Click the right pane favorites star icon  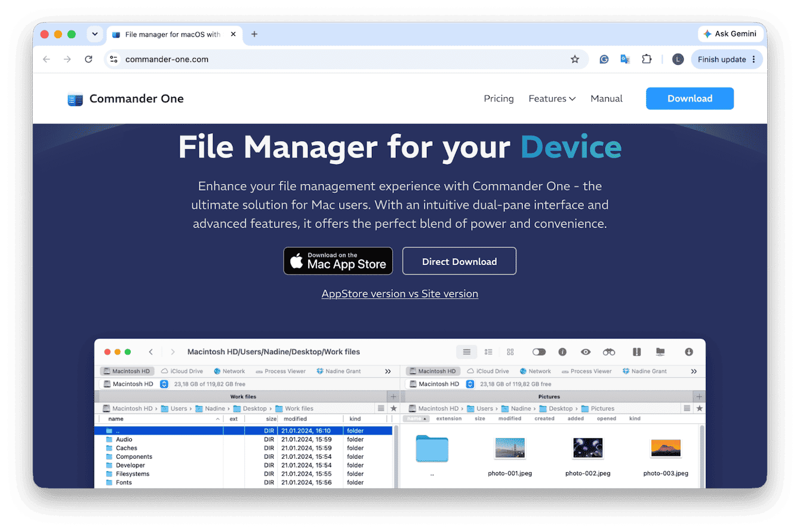[699, 408]
